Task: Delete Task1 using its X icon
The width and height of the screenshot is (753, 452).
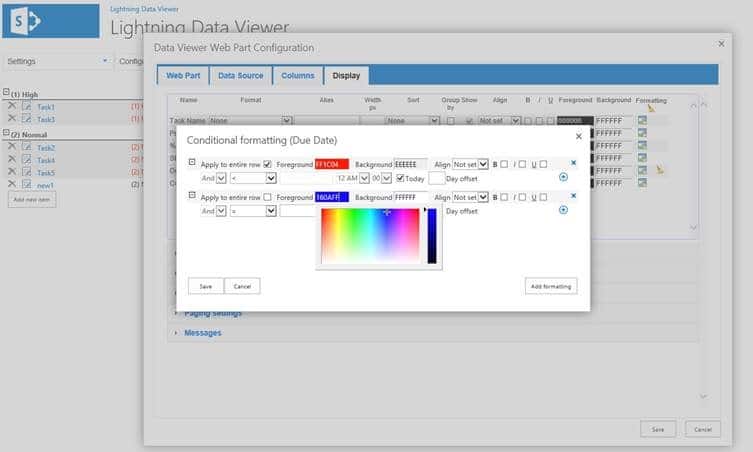Action: point(12,106)
